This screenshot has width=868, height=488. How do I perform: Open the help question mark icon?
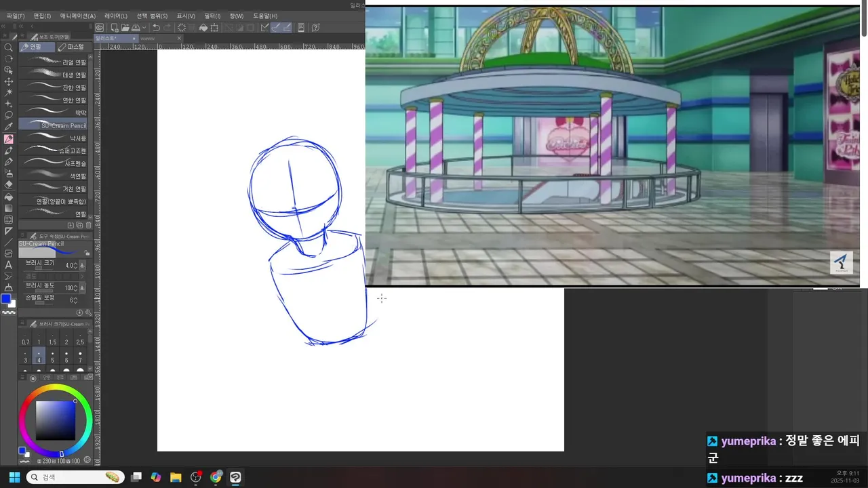tap(315, 28)
